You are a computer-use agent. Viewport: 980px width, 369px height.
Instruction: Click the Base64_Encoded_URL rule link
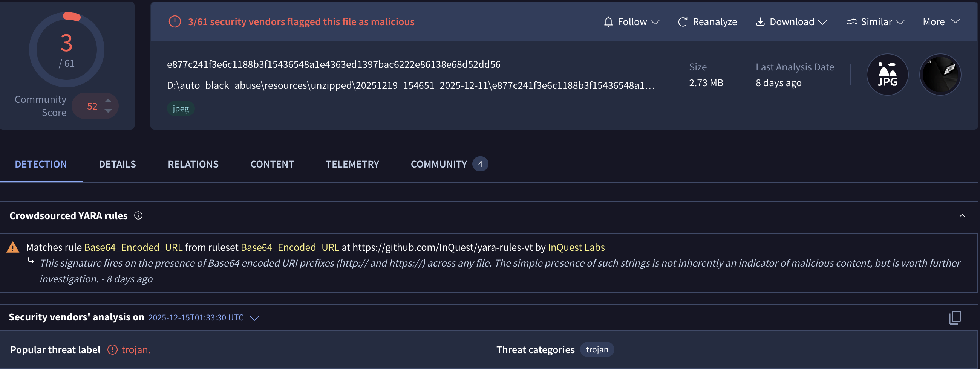point(133,247)
